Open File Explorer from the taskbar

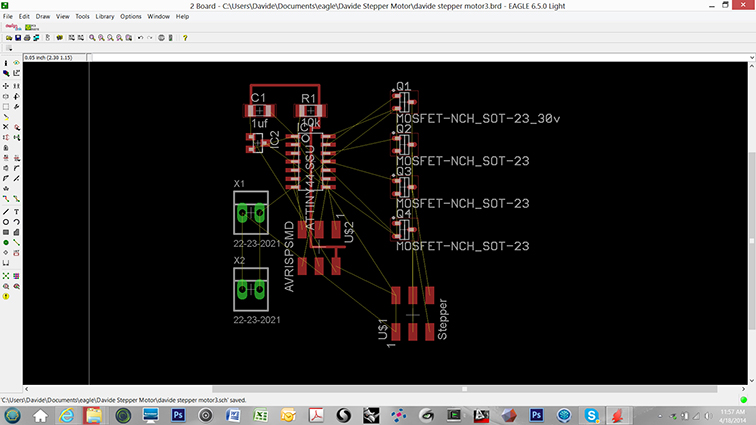coord(94,415)
